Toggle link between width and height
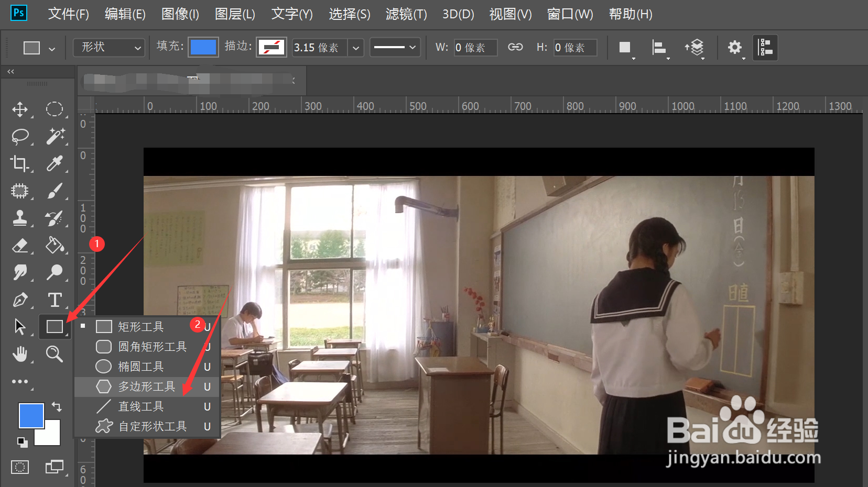 point(515,47)
